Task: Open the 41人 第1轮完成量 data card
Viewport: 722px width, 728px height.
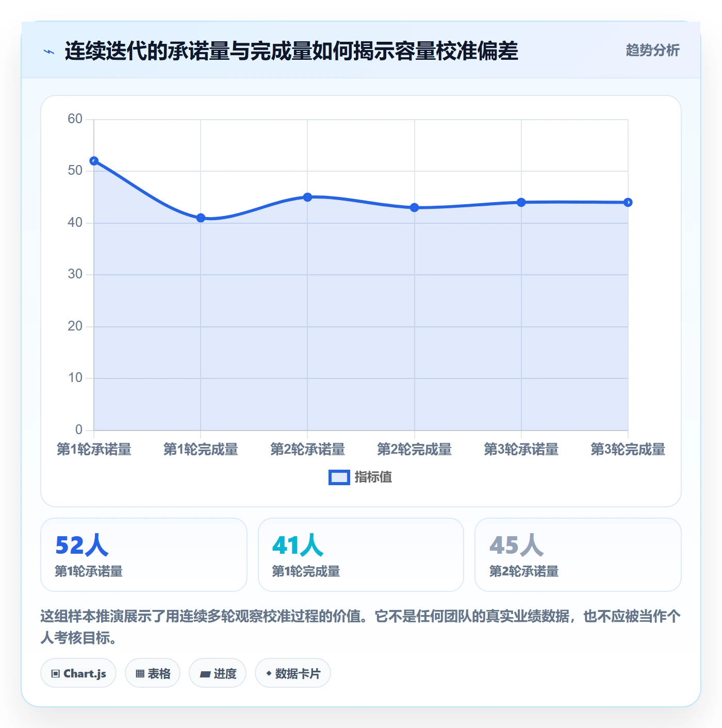Action: click(361, 555)
